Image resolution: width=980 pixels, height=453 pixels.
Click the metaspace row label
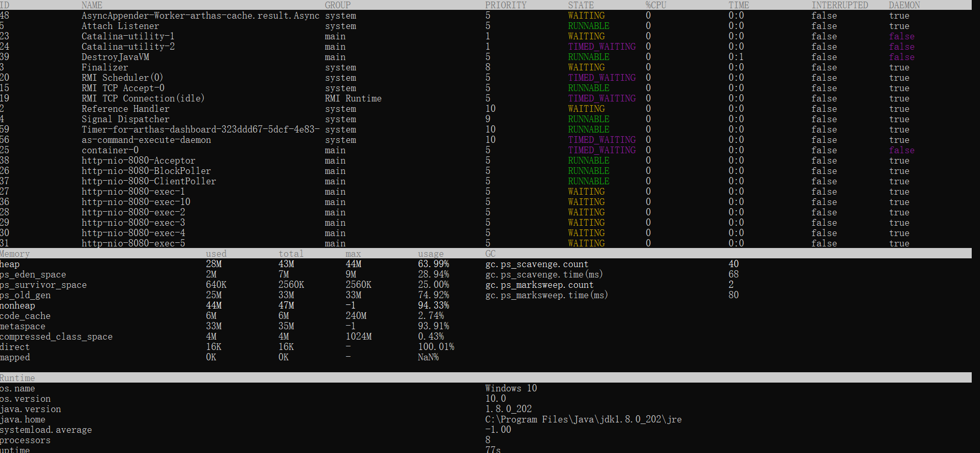pyautogui.click(x=23, y=326)
